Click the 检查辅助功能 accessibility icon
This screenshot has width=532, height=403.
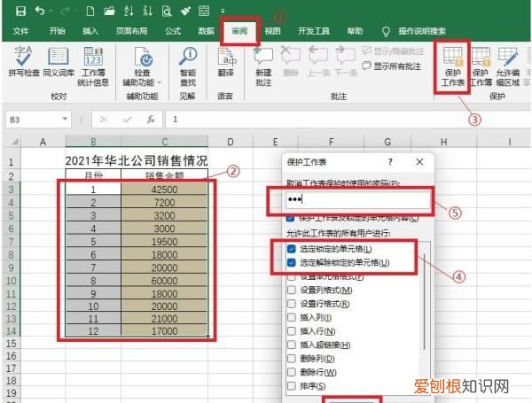coord(143,57)
